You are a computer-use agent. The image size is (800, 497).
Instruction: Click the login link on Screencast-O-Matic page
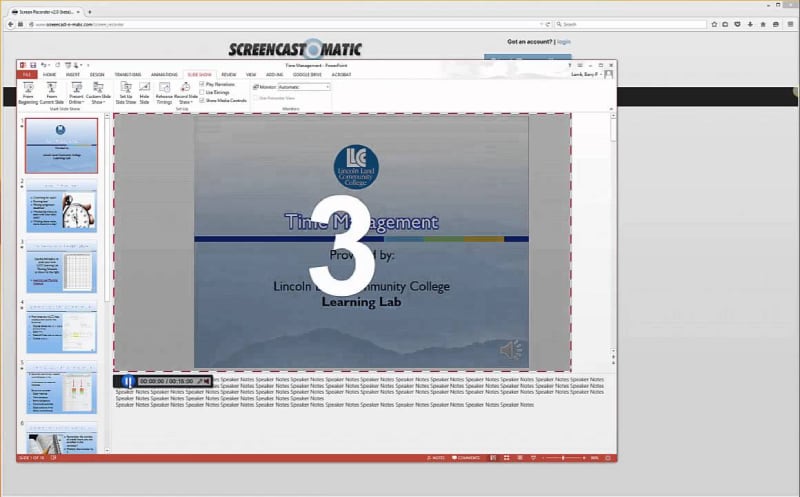pos(564,42)
